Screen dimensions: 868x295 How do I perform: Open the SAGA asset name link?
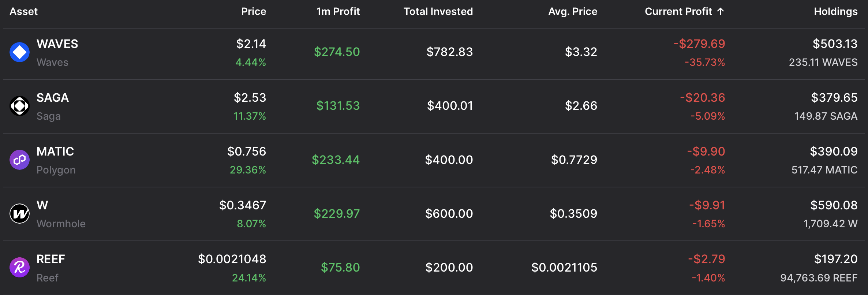53,98
